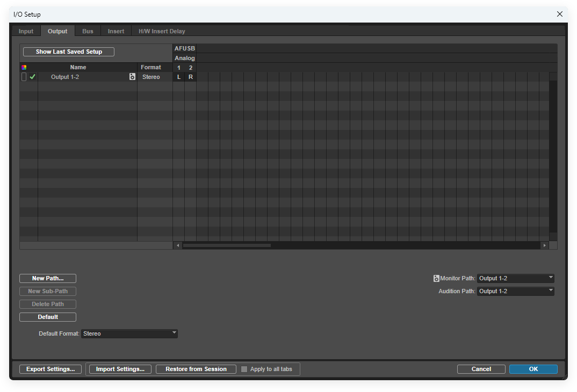Screen dimensions: 577x392
Task: Click the New Path... button
Action: tap(48, 278)
